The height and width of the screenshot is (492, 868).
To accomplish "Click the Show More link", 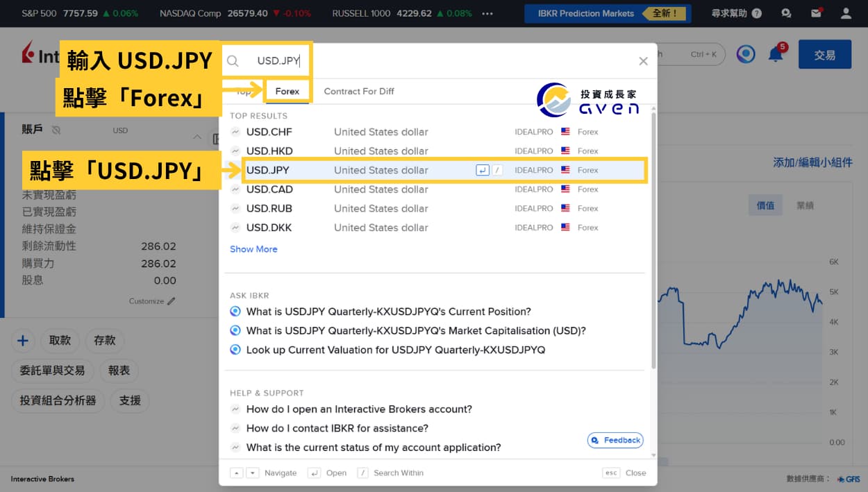I will point(253,249).
